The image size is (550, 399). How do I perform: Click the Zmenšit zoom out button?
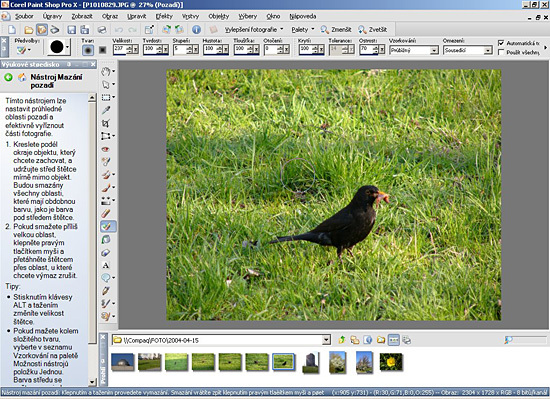point(336,30)
